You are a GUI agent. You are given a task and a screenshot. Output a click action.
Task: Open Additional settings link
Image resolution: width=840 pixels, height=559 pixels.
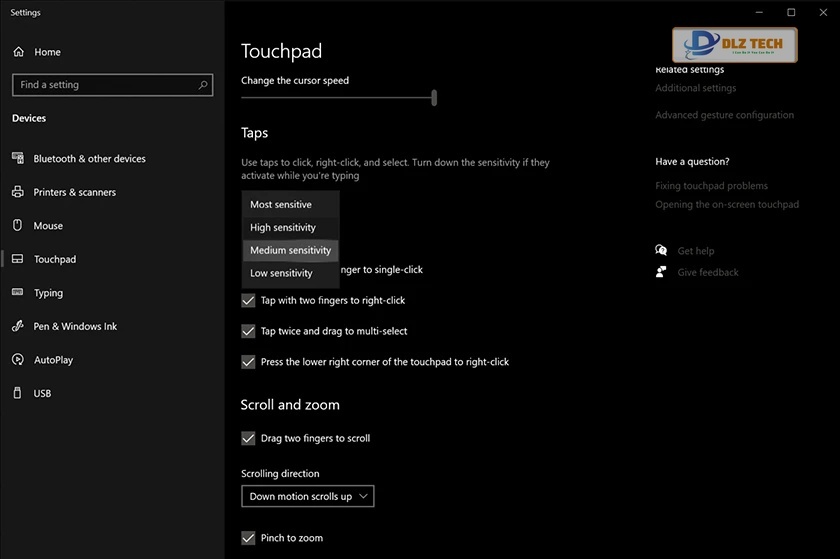(695, 88)
